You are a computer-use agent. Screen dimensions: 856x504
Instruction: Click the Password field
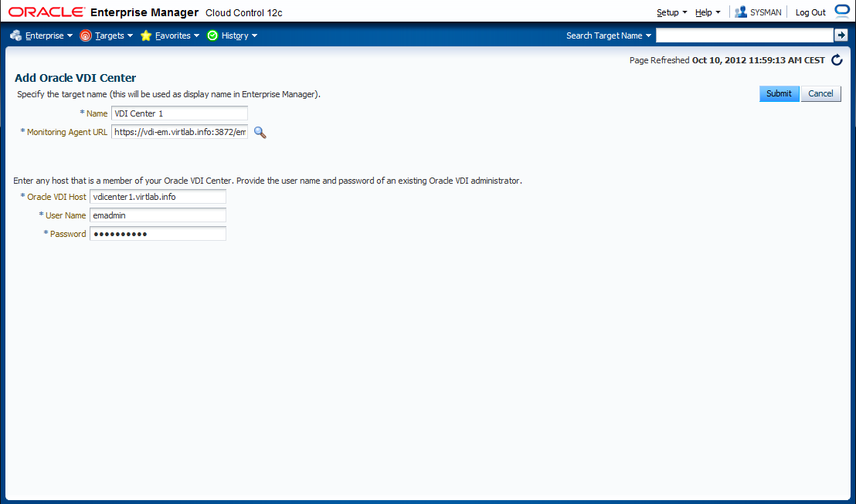point(158,234)
